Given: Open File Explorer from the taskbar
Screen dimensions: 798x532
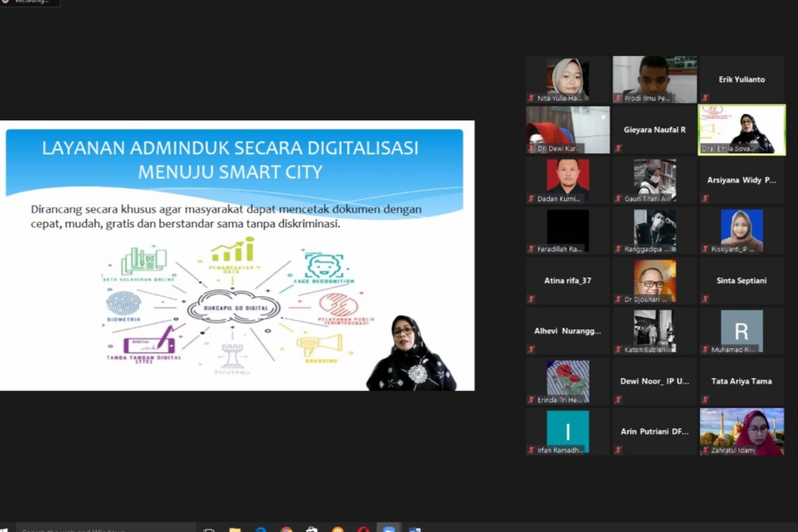Looking at the screenshot, I should tap(234, 530).
